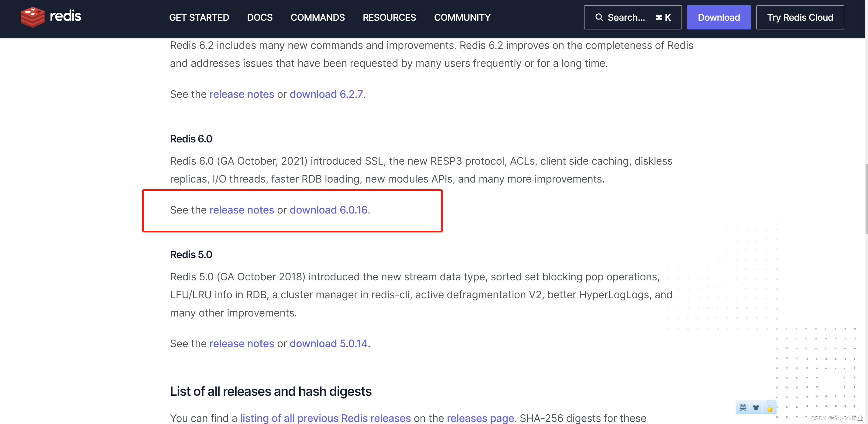Click the Redis 5.0 heading
868x424 pixels.
tap(191, 255)
